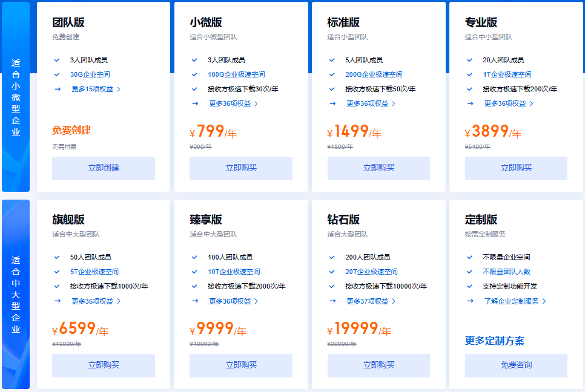Purchase the 专业版 plan via 立即购买
This screenshot has height=392, width=585.
coord(516,168)
